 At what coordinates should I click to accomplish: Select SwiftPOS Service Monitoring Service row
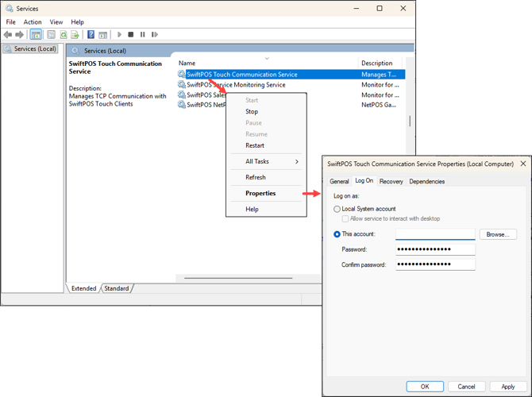coord(291,84)
